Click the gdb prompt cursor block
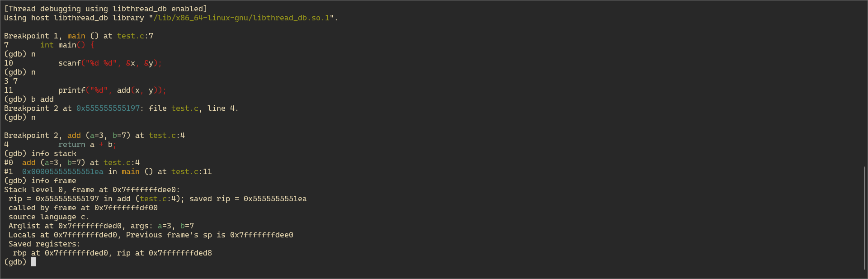This screenshot has height=279, width=868. 33,262
